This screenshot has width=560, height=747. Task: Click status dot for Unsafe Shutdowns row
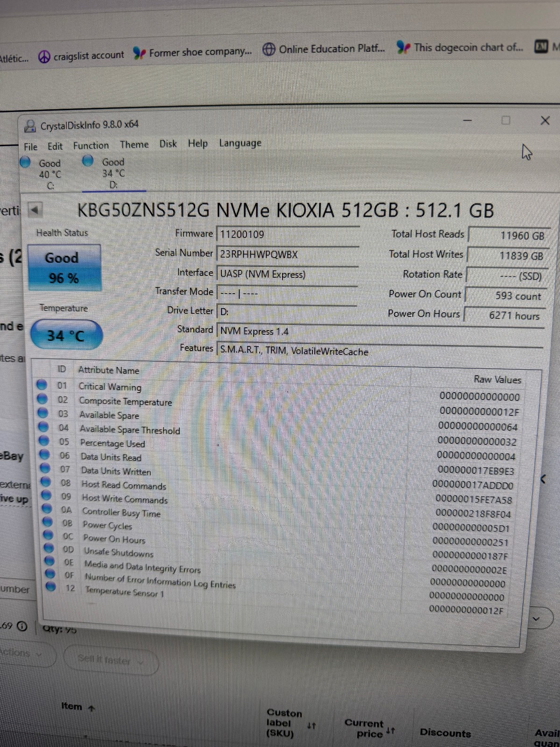click(x=49, y=548)
